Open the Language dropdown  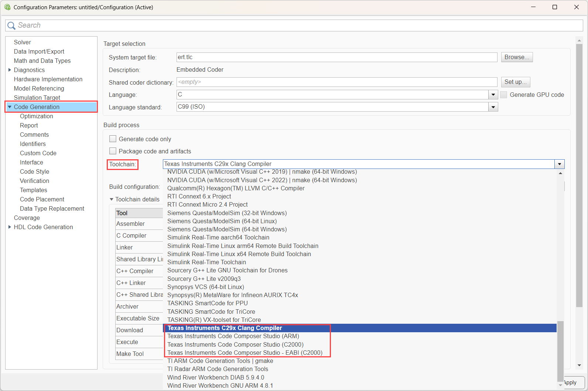pos(493,95)
